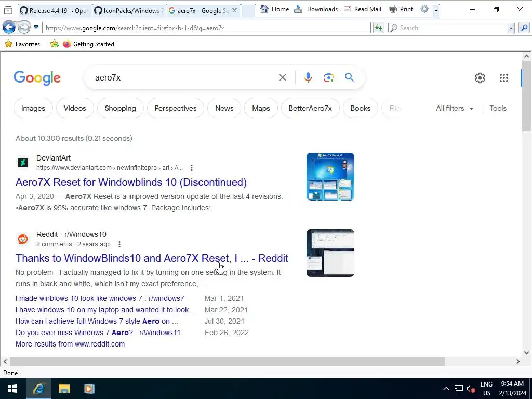532x399 pixels.
Task: Click the Home toolbar icon
Action: pyautogui.click(x=264, y=9)
